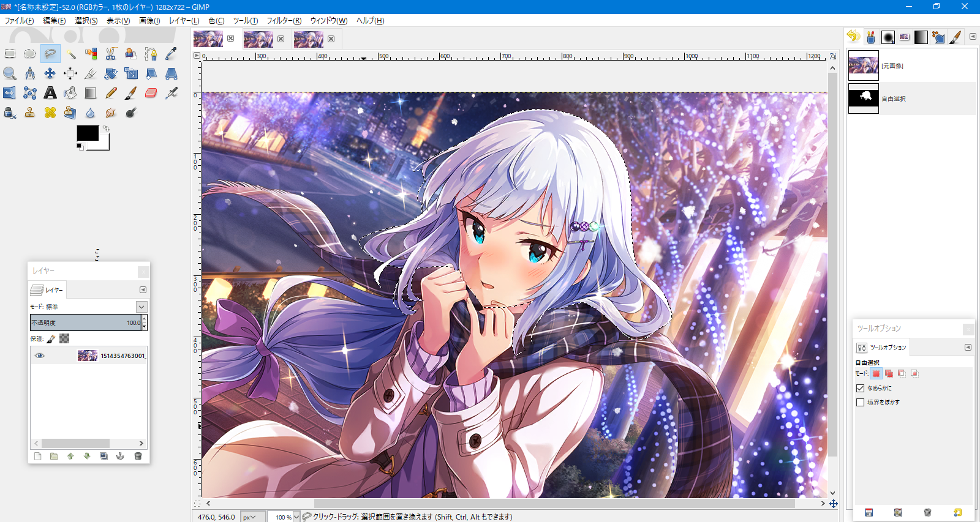Open the right dock tab configuration menu
The width and height of the screenshot is (980, 522).
coord(973,37)
